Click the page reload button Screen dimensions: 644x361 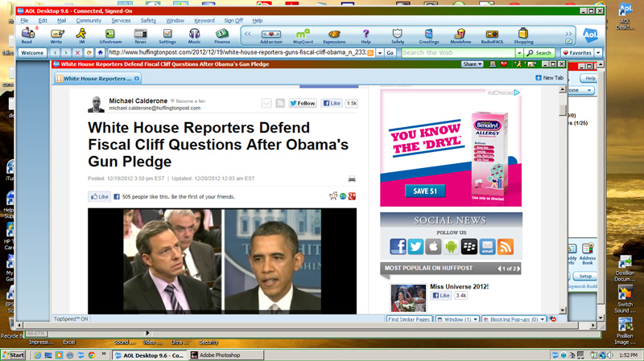pos(89,53)
